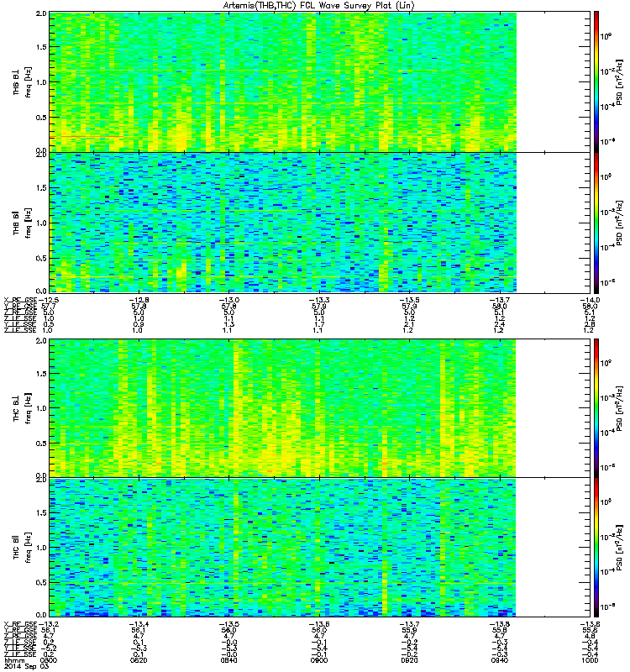This screenshot has height=672, width=630.
Task: Click the X_RE_GSE value '-13.2'
Action: pyautogui.click(x=48, y=624)
